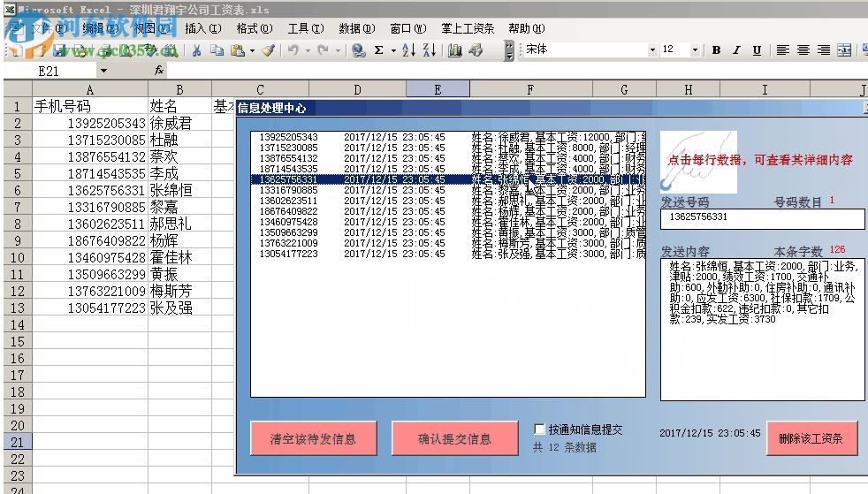This screenshot has height=494, width=868.
Task: Open the 窗口 menu
Action: tap(408, 28)
